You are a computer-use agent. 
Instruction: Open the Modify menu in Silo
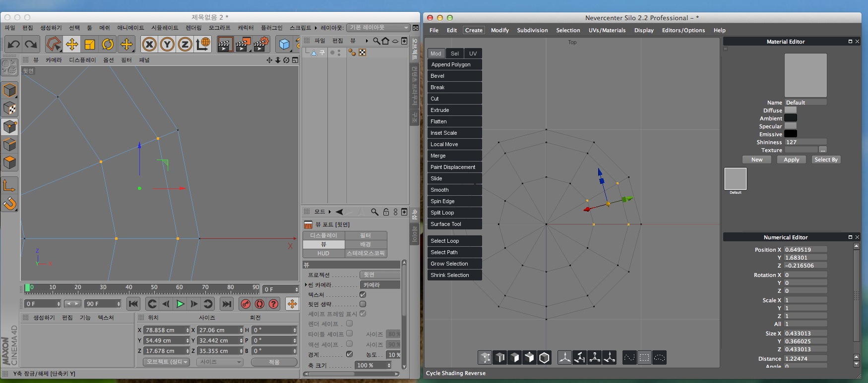pos(500,30)
